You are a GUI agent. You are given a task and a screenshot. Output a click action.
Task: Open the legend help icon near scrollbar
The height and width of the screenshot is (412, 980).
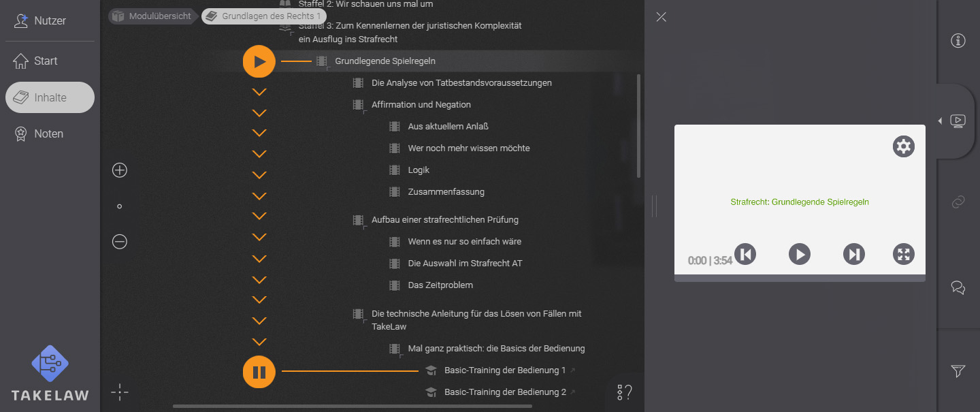pyautogui.click(x=623, y=392)
